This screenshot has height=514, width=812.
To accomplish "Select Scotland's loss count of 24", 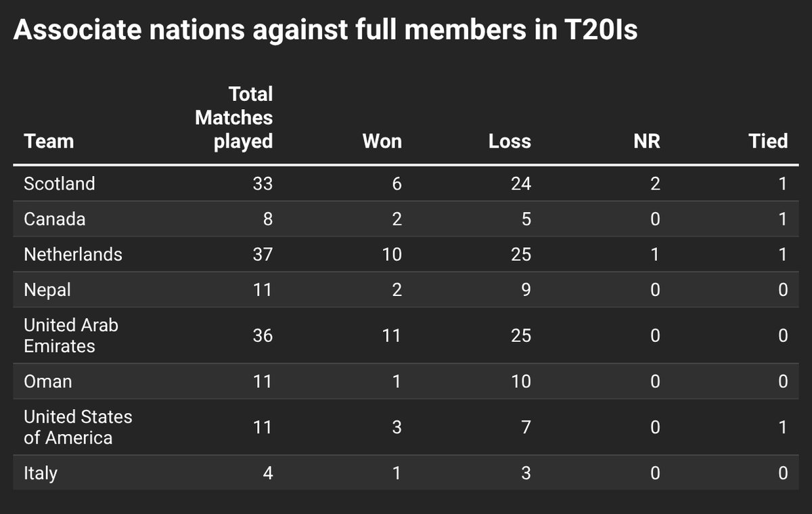I will coord(521,184).
